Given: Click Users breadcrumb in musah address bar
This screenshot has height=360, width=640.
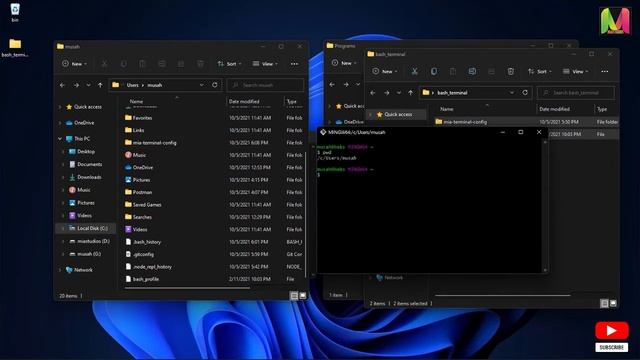Looking at the screenshot, I should (x=132, y=85).
